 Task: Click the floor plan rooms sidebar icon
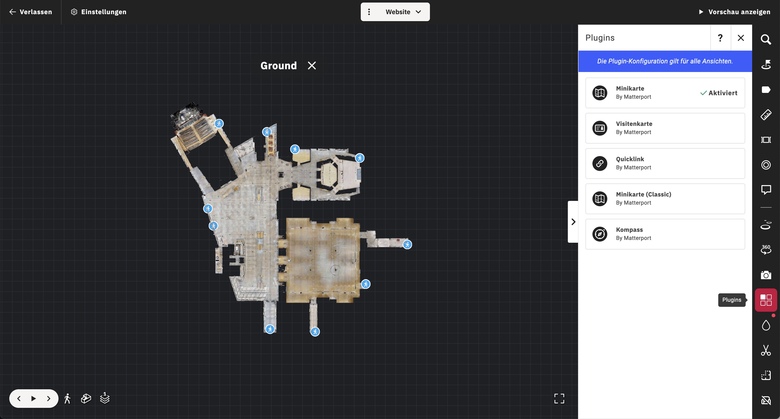pyautogui.click(x=766, y=375)
